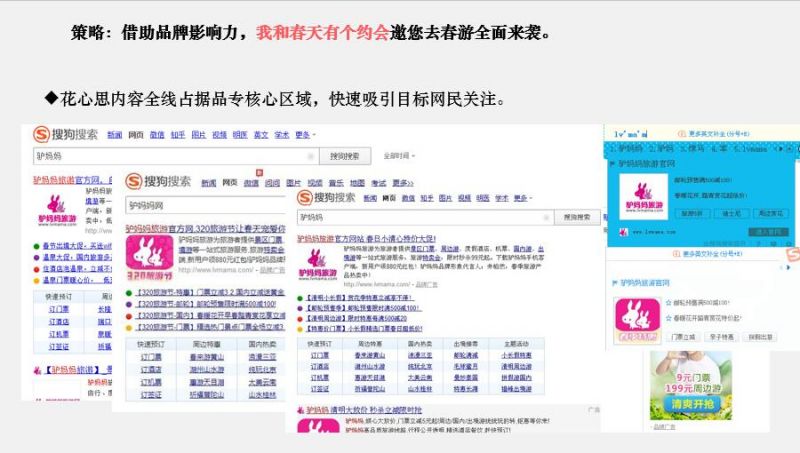
Task: Click the 搜狗搜索 button beside the rearmost search box
Action: pyautogui.click(x=345, y=156)
